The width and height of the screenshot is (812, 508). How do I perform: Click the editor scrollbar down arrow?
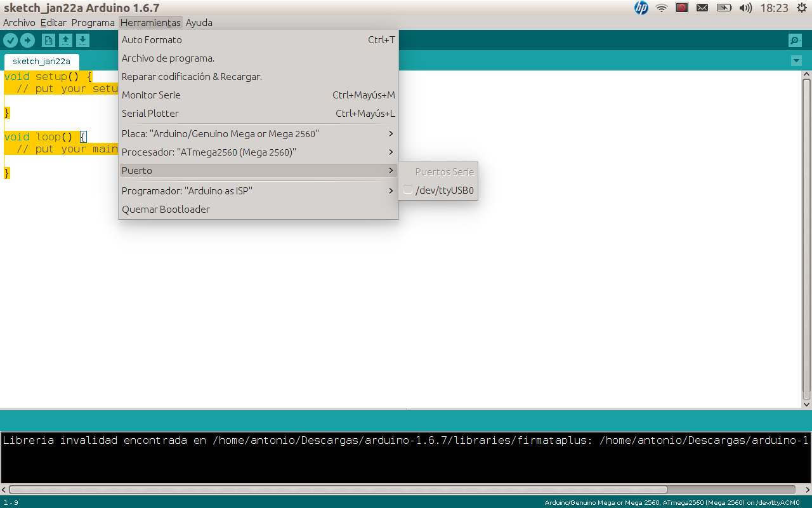point(807,404)
